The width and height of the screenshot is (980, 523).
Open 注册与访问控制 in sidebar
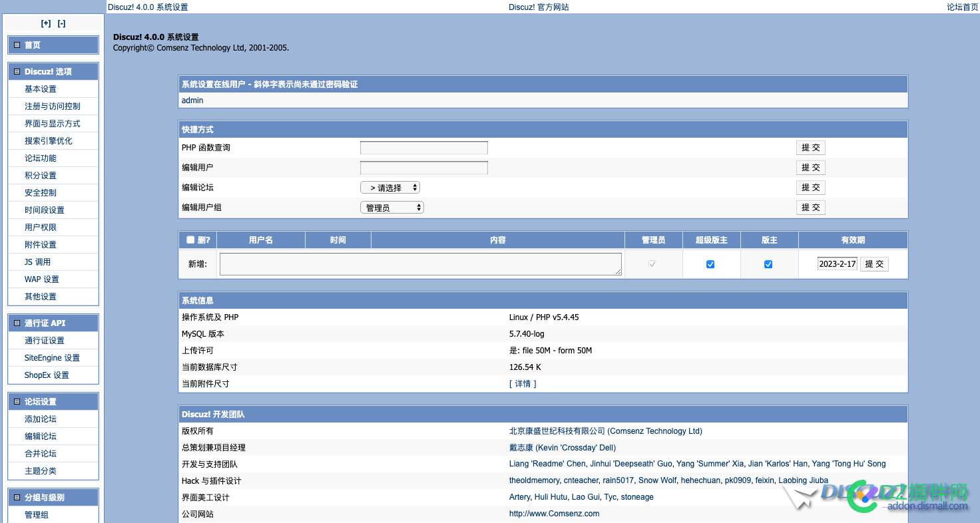coord(53,106)
